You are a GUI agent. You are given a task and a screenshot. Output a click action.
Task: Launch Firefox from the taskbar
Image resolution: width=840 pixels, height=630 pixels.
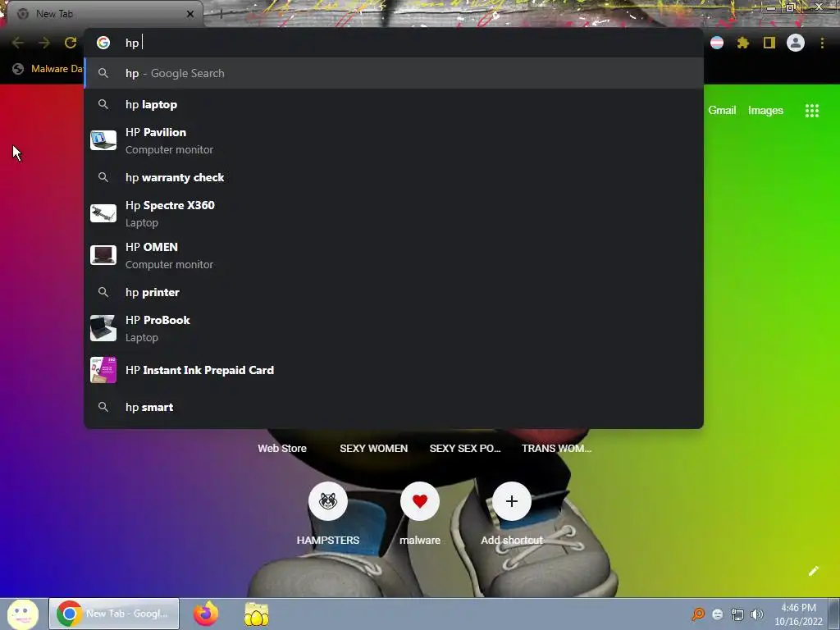tap(206, 614)
